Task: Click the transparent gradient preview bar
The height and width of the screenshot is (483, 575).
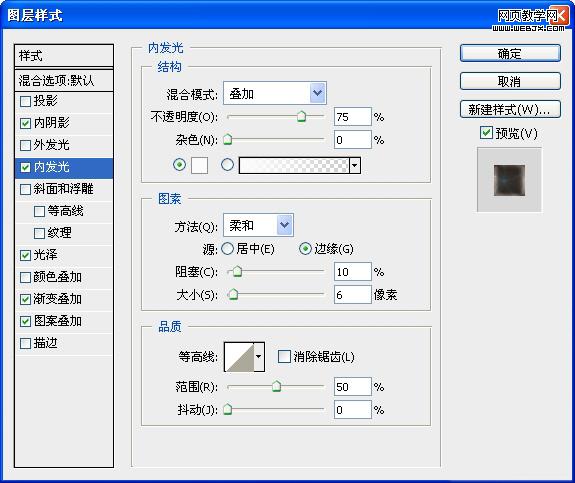Action: (294, 165)
